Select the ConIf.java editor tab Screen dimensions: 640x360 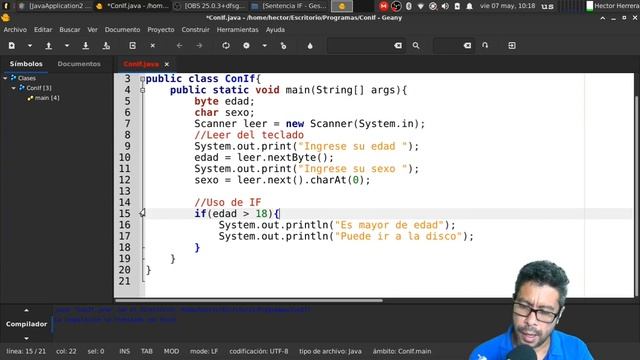pyautogui.click(x=141, y=64)
